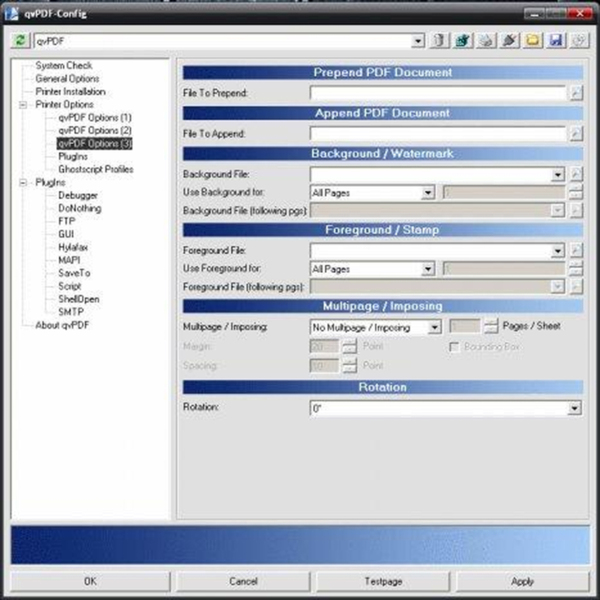
Task: Select About qvPDF in the tree
Action: pos(62,325)
